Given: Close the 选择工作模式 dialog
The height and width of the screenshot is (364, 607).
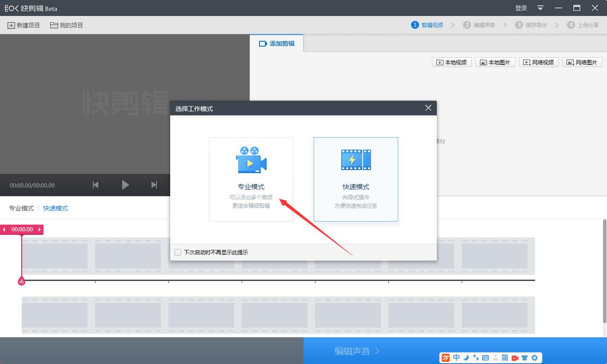Looking at the screenshot, I should click(428, 108).
